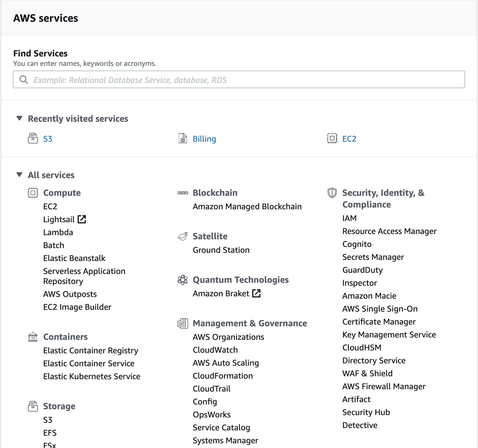Open EC2 under the Compute category
The image size is (478, 448).
50,206
